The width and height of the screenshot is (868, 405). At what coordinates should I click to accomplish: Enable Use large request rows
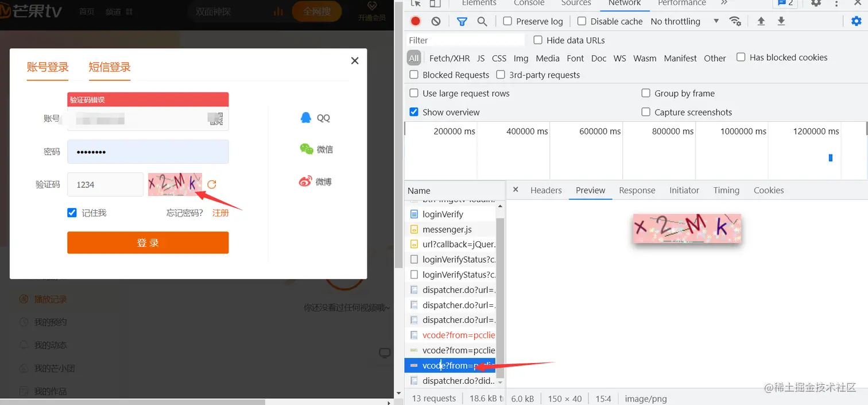tap(414, 93)
